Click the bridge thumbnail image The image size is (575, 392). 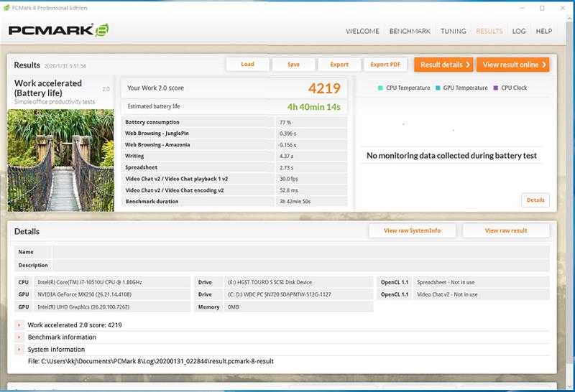[60, 159]
